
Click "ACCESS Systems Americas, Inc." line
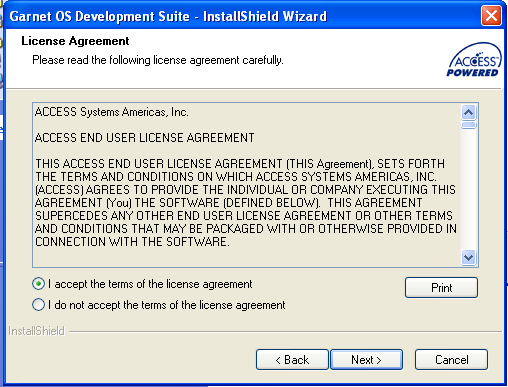pyautogui.click(x=111, y=112)
